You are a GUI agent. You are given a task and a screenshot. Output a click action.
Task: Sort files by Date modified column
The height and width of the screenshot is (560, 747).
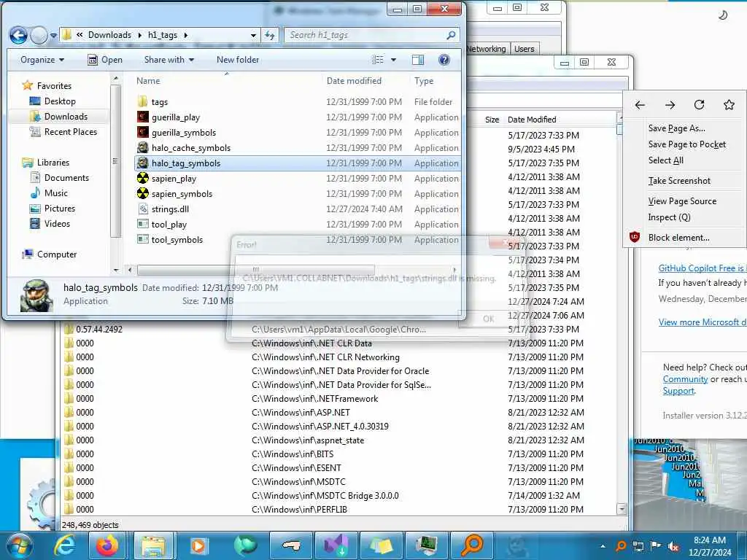pos(354,80)
